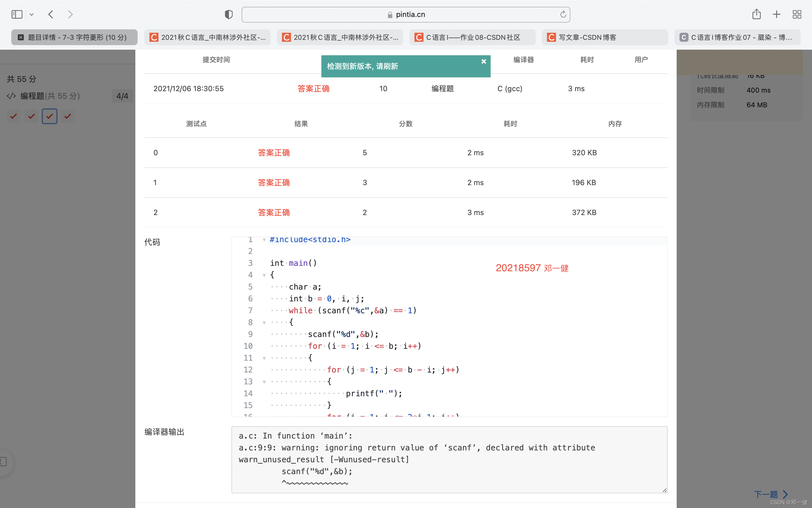Switch to the second 2021秋C语言 中南林涉外社区 tab
Viewport: 812px width, 508px height.
340,37
